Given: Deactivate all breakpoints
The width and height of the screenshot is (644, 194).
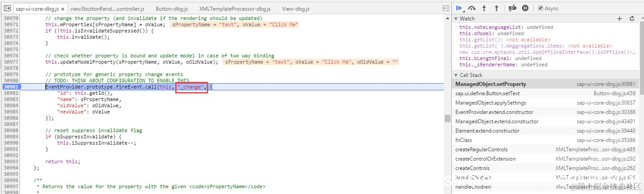Looking at the screenshot, I should [512, 8].
